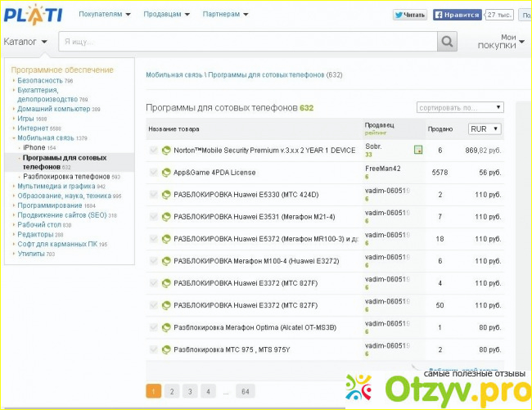Expand the Каталог dropdown

pos(25,42)
